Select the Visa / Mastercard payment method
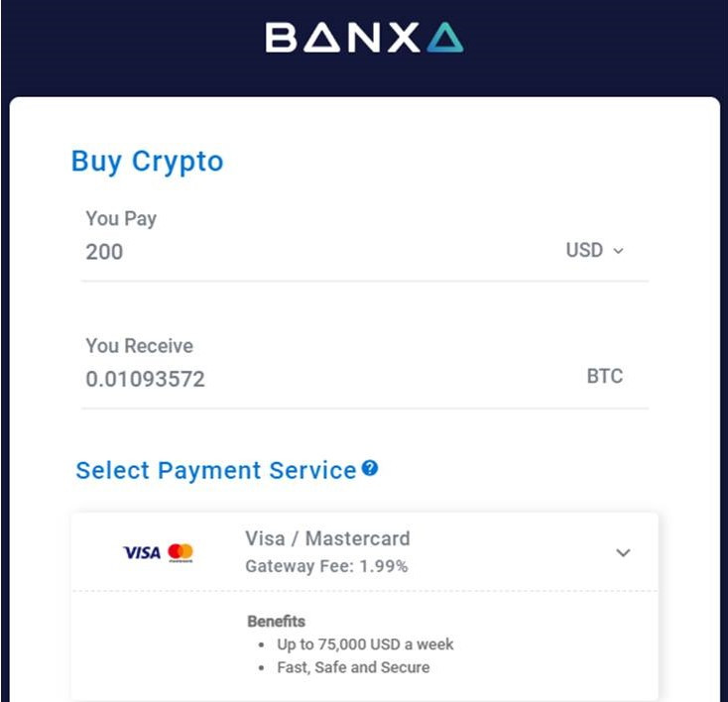 365,552
